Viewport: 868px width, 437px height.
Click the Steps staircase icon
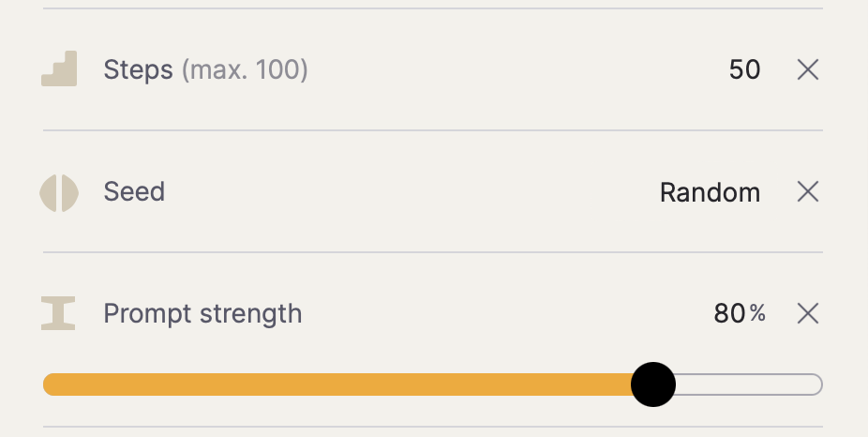(59, 70)
